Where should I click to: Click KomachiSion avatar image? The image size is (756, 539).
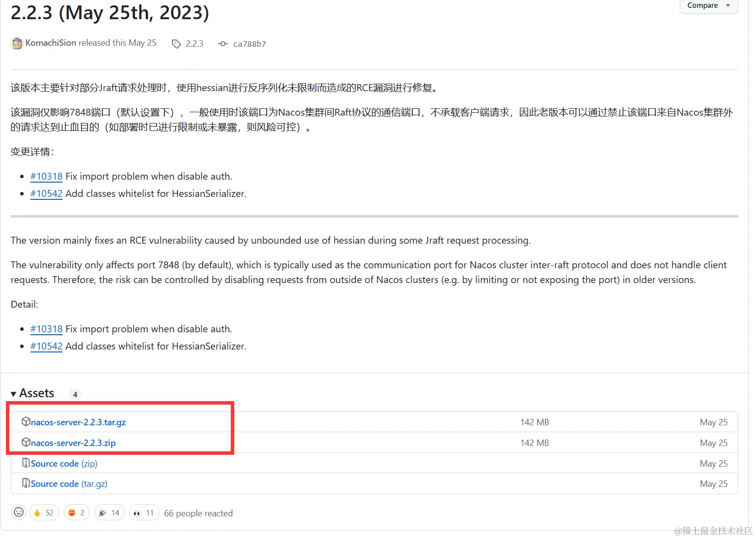17,43
